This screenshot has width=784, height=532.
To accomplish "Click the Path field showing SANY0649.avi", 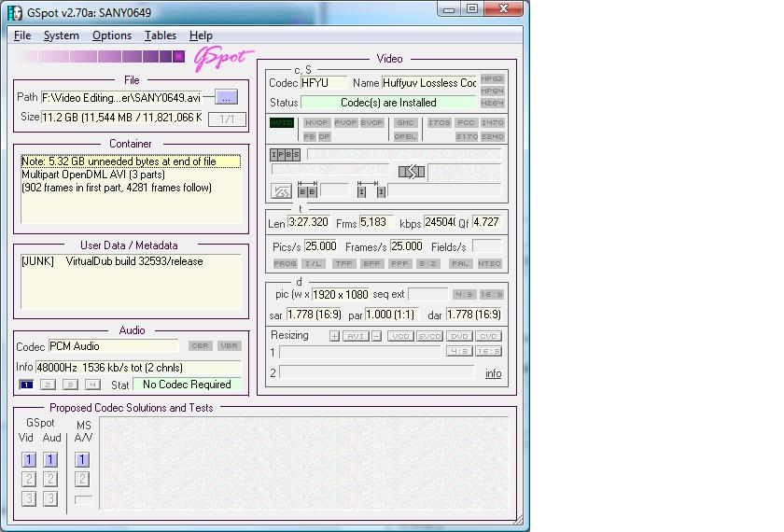I will (x=121, y=97).
